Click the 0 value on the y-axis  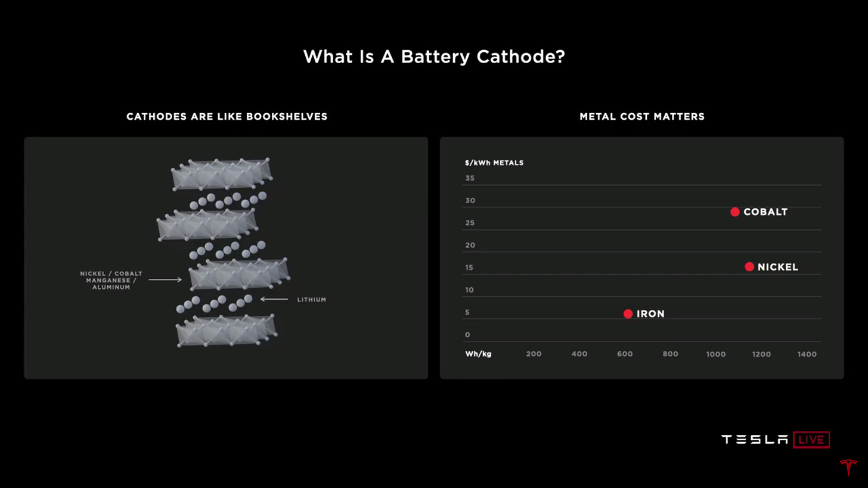tap(467, 335)
